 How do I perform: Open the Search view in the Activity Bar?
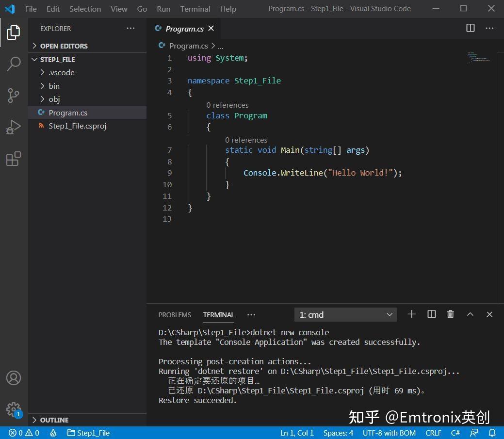click(13, 64)
